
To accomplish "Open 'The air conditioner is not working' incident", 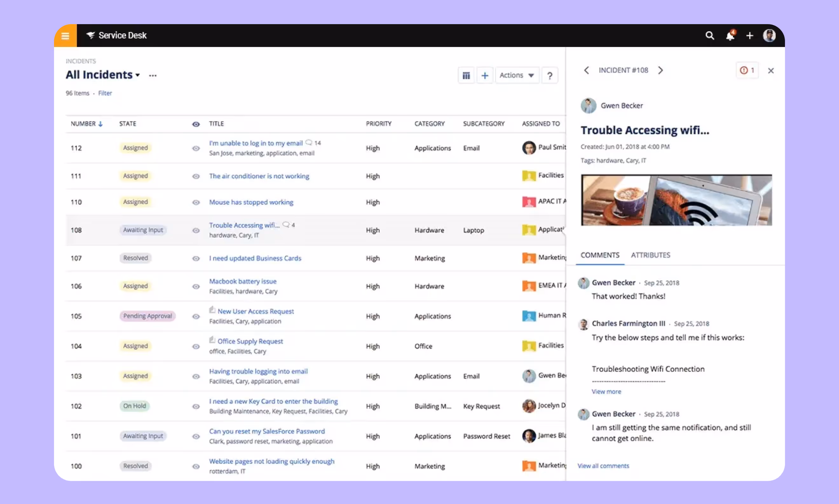I will pyautogui.click(x=259, y=176).
